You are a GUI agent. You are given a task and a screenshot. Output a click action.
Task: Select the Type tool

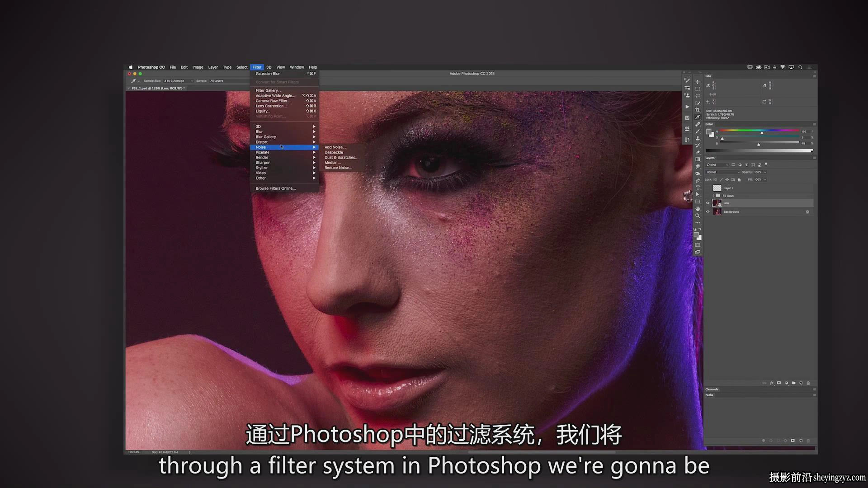pos(698,188)
